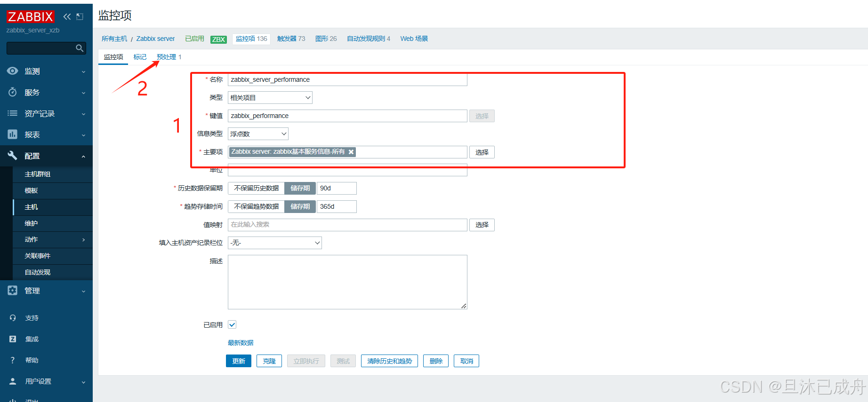Click the 删除 button

tap(436, 361)
